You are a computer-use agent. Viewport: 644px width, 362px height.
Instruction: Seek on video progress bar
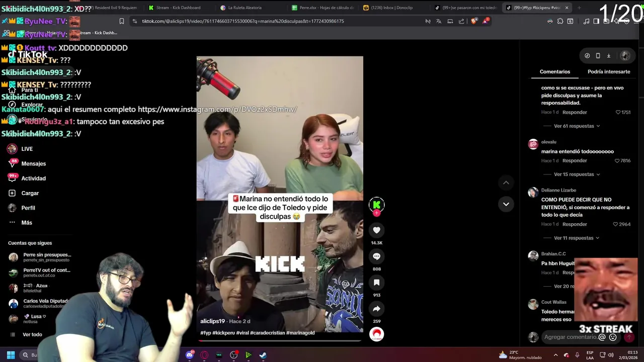pyautogui.click(x=280, y=341)
